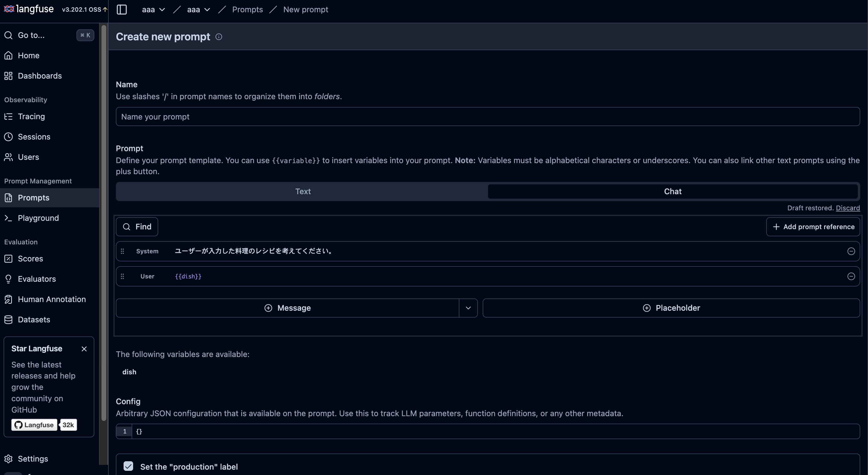
Task: Switch to the Chat prompt tab
Action: pyautogui.click(x=672, y=191)
